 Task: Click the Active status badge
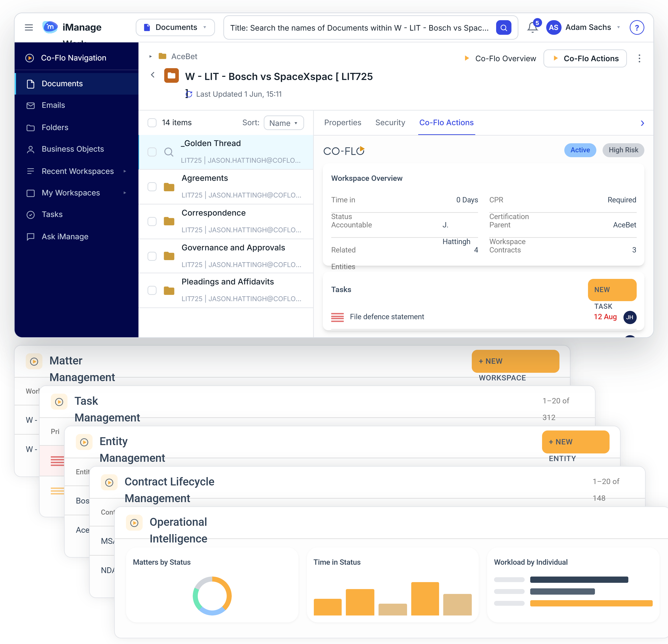pos(580,150)
